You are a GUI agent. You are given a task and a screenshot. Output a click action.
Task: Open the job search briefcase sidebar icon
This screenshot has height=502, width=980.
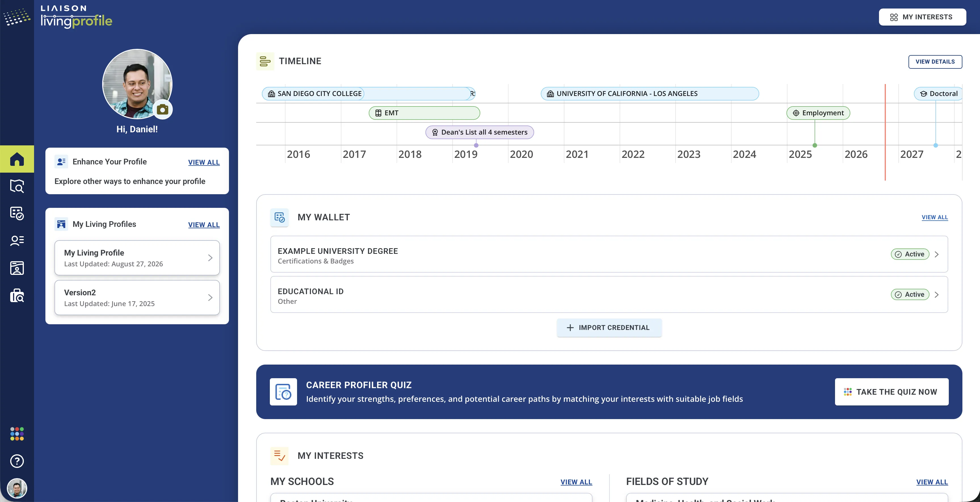(x=17, y=295)
